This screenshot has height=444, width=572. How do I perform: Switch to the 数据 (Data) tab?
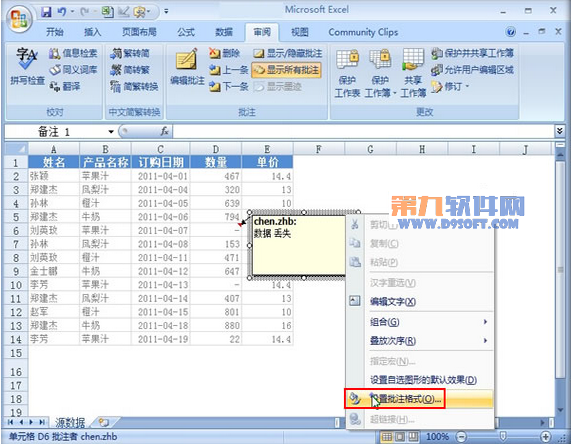[224, 32]
